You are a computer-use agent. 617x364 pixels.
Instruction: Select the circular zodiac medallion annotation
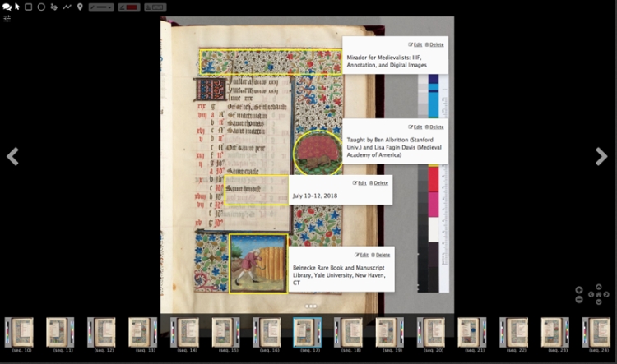pos(318,153)
